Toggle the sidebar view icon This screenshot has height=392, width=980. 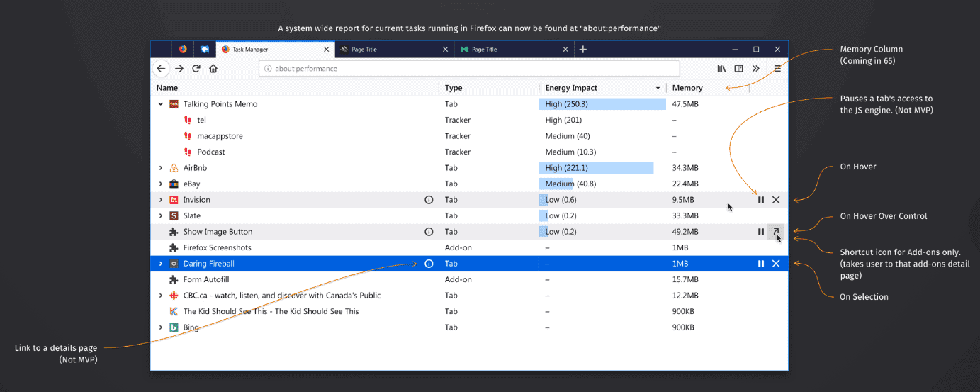pos(738,69)
